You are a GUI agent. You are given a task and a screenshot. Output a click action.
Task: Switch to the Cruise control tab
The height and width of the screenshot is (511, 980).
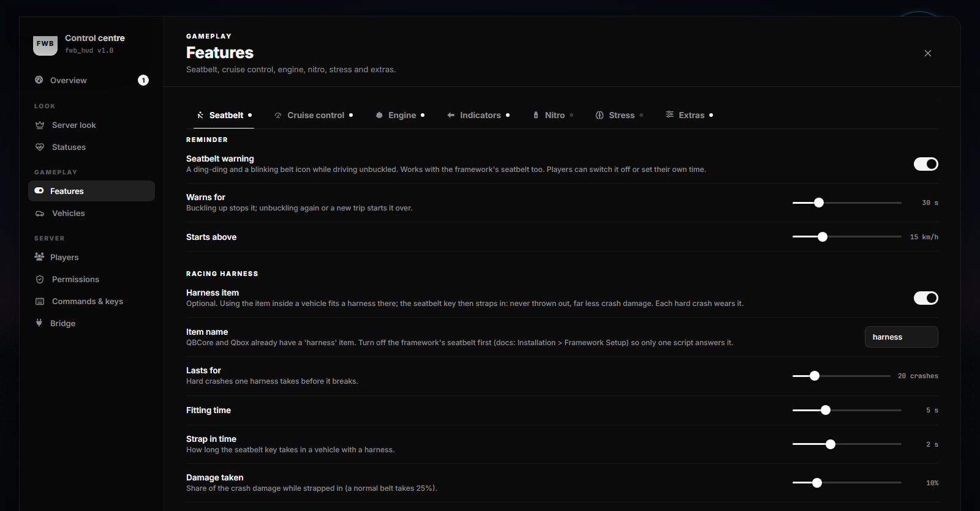(x=314, y=115)
